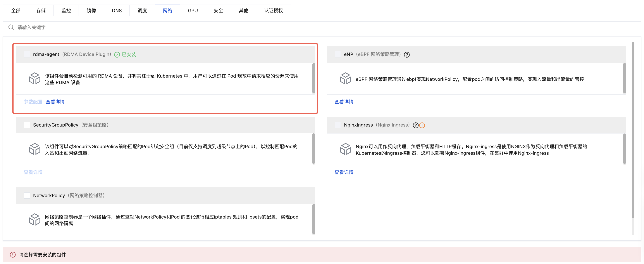Click orange warning icon beside NginxIngress

(x=422, y=125)
